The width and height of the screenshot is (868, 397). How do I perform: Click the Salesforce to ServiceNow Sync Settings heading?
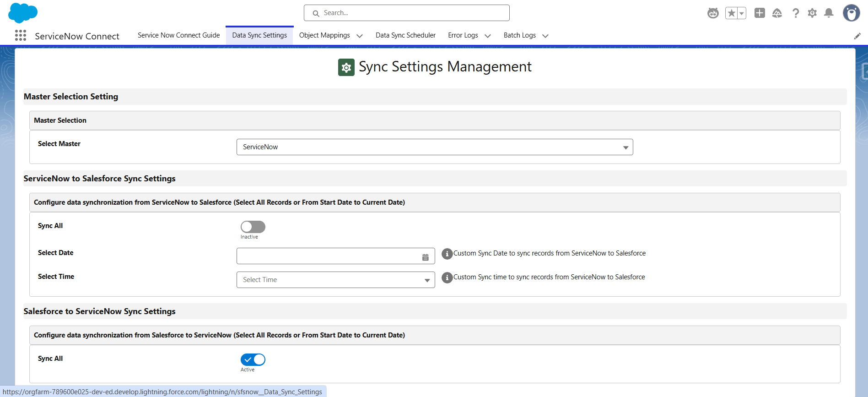pyautogui.click(x=100, y=311)
